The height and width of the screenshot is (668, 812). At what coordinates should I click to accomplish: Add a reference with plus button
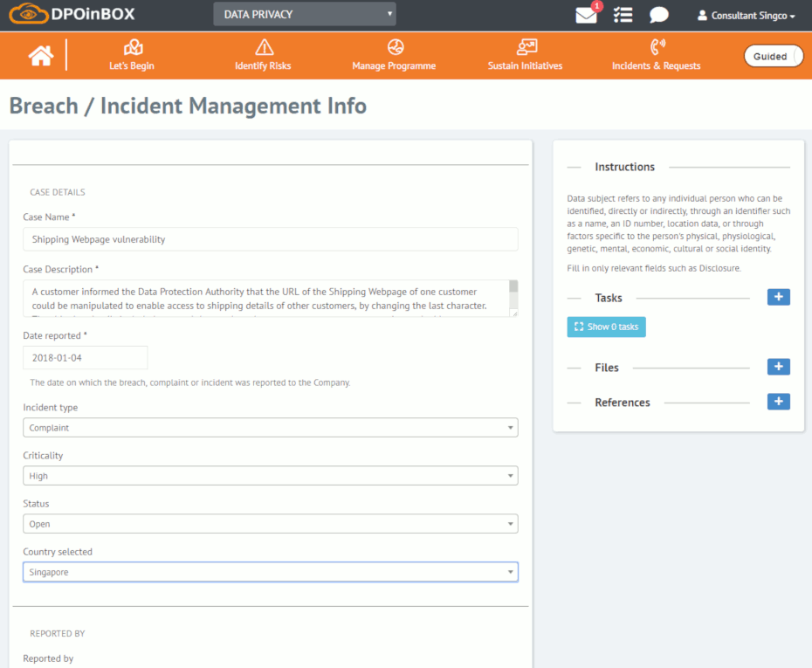(x=778, y=402)
